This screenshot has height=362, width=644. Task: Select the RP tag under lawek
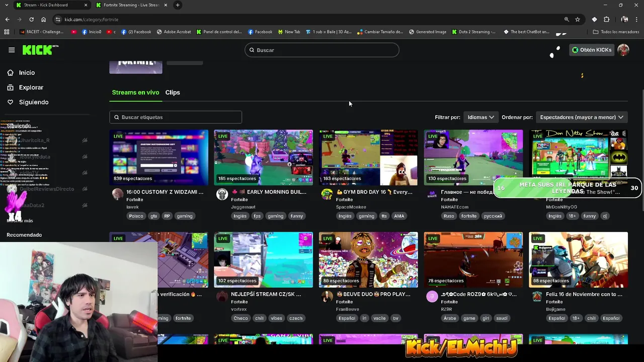tap(167, 216)
